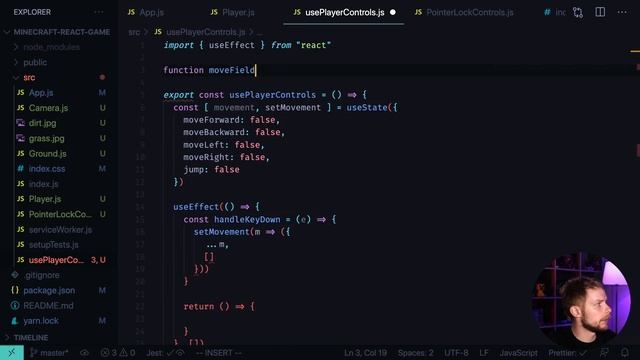The width and height of the screenshot is (640, 360).
Task: Switch to the PointerLockControls.js tab
Action: (x=464, y=12)
